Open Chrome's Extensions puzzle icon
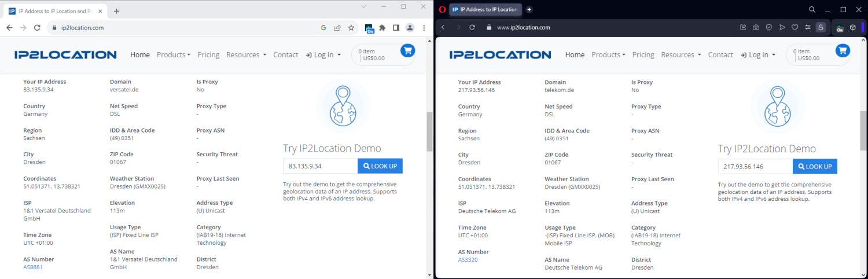 pyautogui.click(x=382, y=27)
